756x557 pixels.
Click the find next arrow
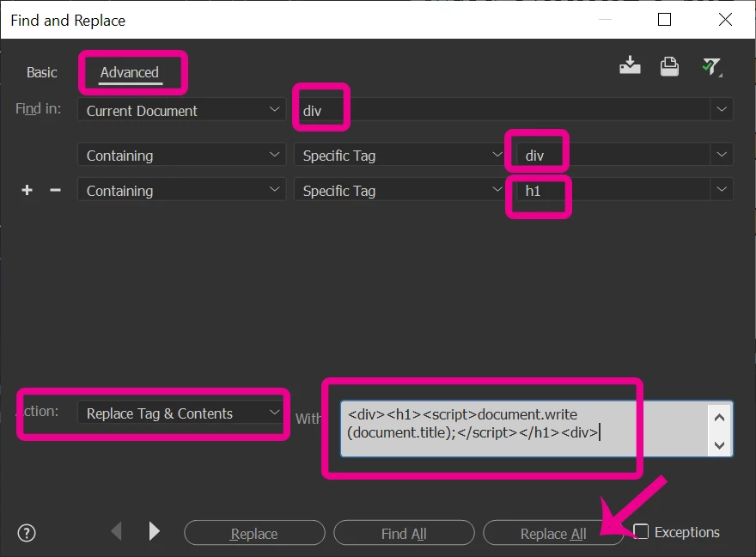pos(155,531)
